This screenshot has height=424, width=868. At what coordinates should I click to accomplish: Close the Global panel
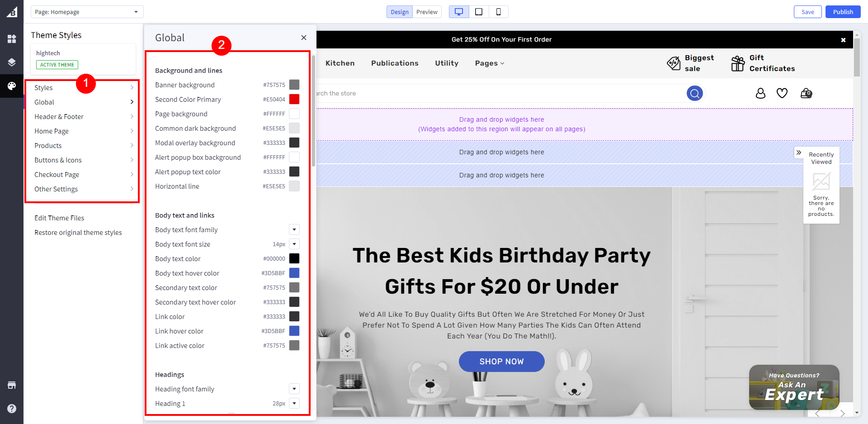point(304,38)
